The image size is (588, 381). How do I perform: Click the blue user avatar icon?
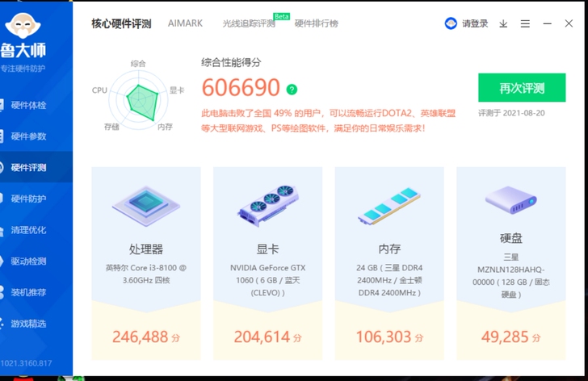tap(451, 23)
